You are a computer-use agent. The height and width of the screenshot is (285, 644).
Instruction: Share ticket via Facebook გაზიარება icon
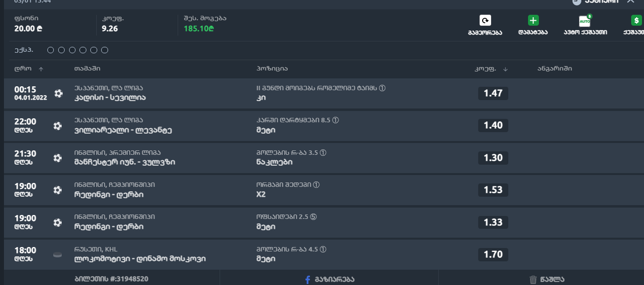[x=307, y=280]
